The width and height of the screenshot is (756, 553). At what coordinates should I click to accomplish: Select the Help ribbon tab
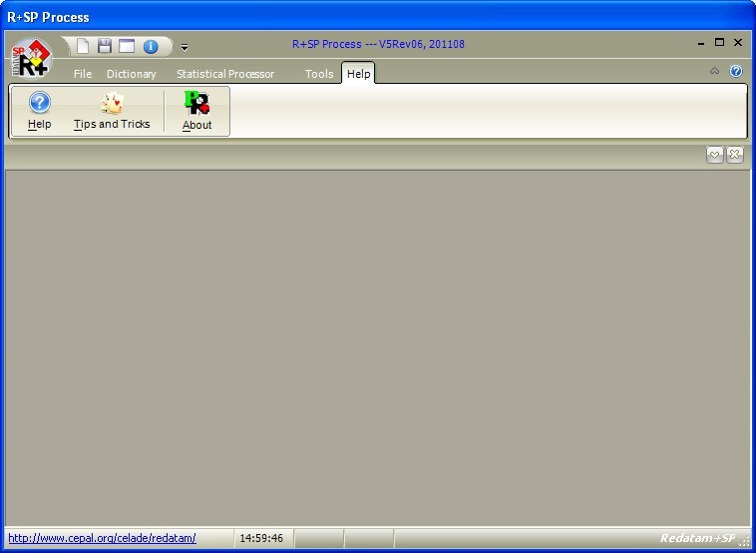(x=358, y=73)
